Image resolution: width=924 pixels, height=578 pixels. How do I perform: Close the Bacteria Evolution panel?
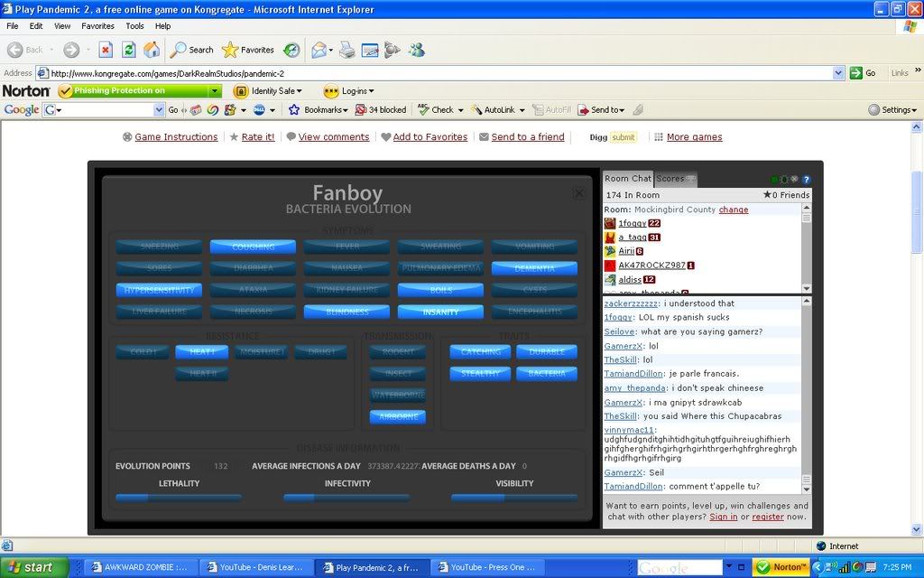click(579, 193)
